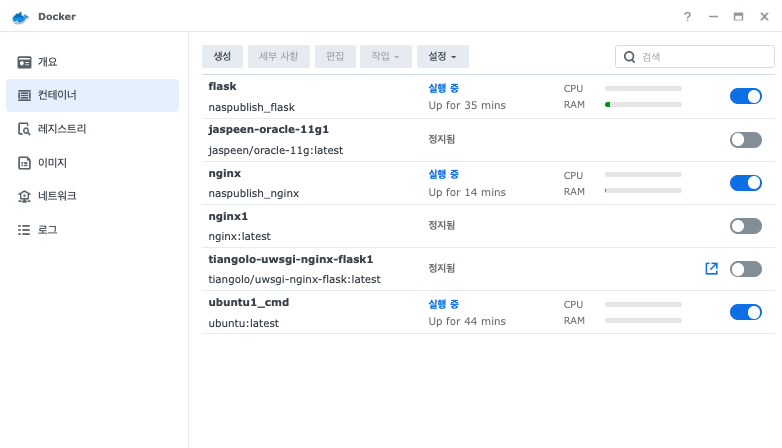Go to the 개요 overview section
Screen dimensions: 782x448
pos(92,62)
